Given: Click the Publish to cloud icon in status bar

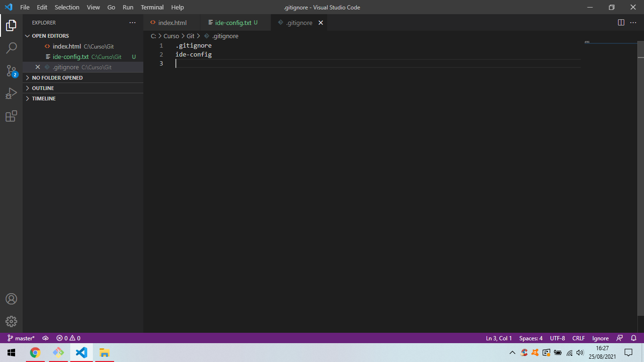Looking at the screenshot, I should coord(46,338).
